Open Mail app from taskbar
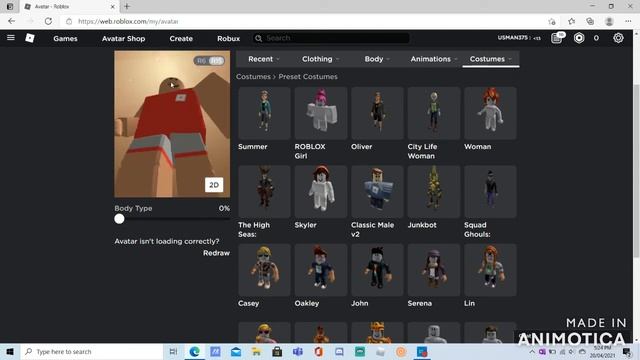The width and height of the screenshot is (640, 360). [x=236, y=351]
